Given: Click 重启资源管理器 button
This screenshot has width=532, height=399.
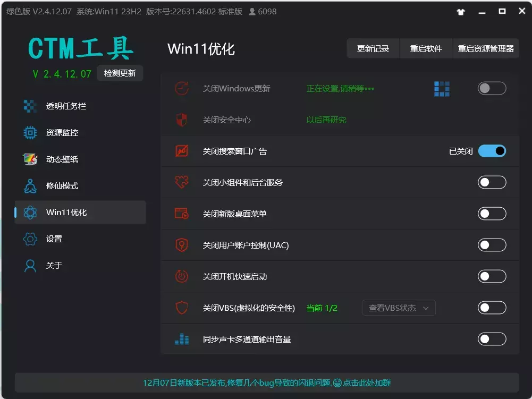Looking at the screenshot, I should (486, 48).
